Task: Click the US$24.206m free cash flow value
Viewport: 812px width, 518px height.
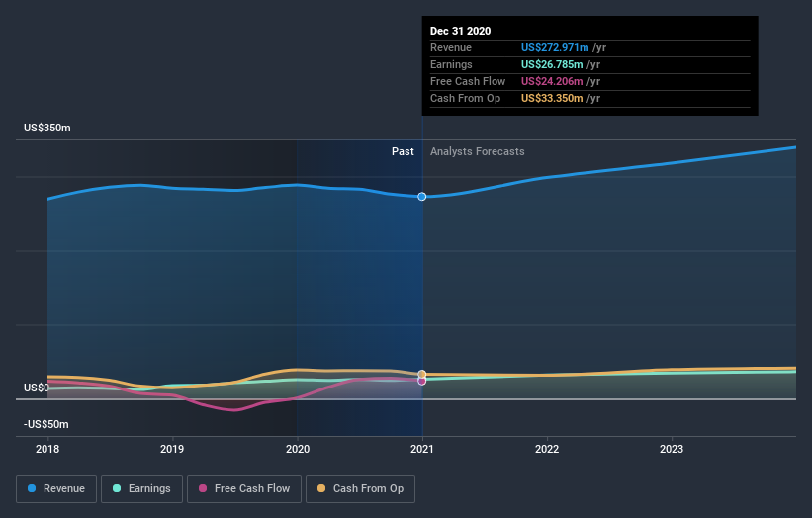Action: pos(552,81)
